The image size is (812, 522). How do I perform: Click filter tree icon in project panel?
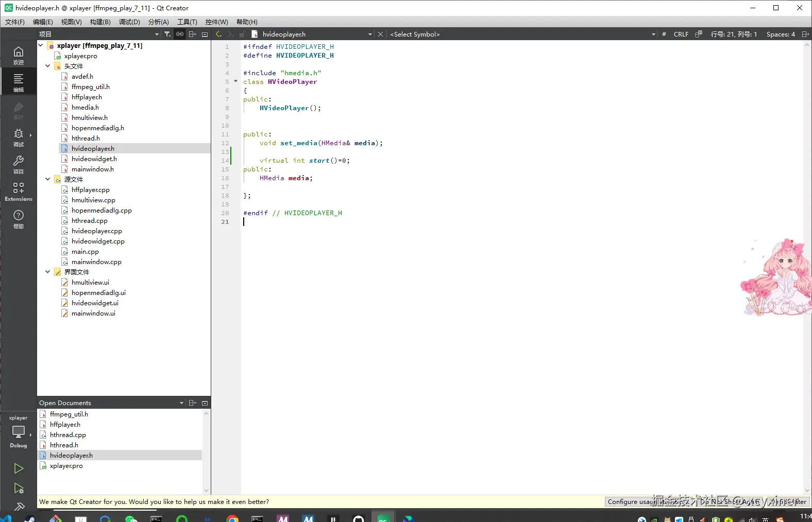click(167, 34)
